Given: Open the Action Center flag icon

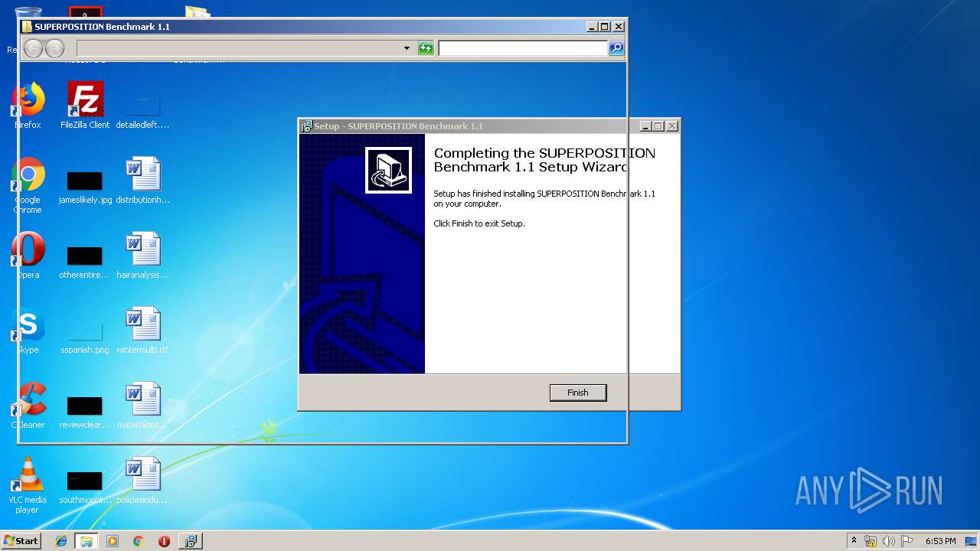Looking at the screenshot, I should 907,541.
